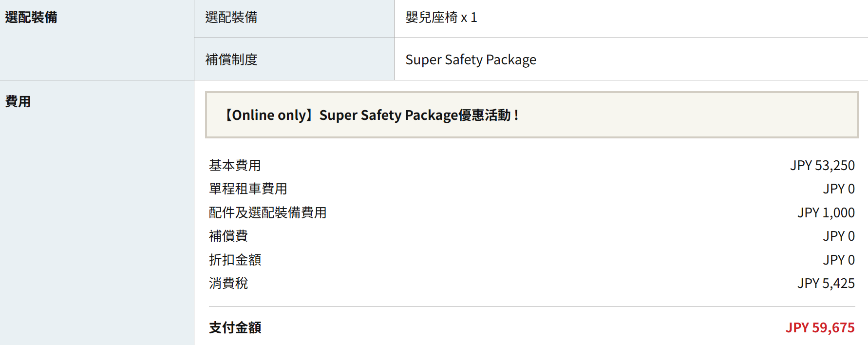The height and width of the screenshot is (345, 868).
Task: Select the JPY 0 amount for 補償費
Action: click(839, 236)
